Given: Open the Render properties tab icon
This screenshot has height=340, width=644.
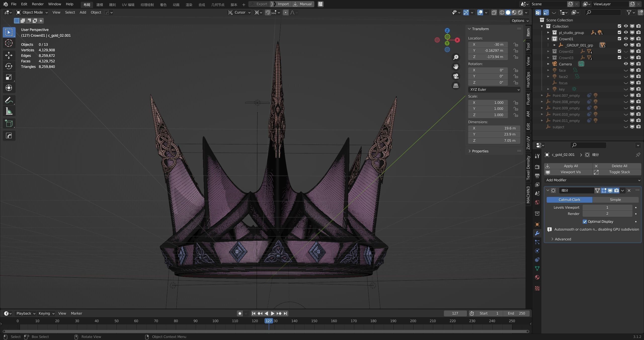Looking at the screenshot, I should [x=537, y=167].
